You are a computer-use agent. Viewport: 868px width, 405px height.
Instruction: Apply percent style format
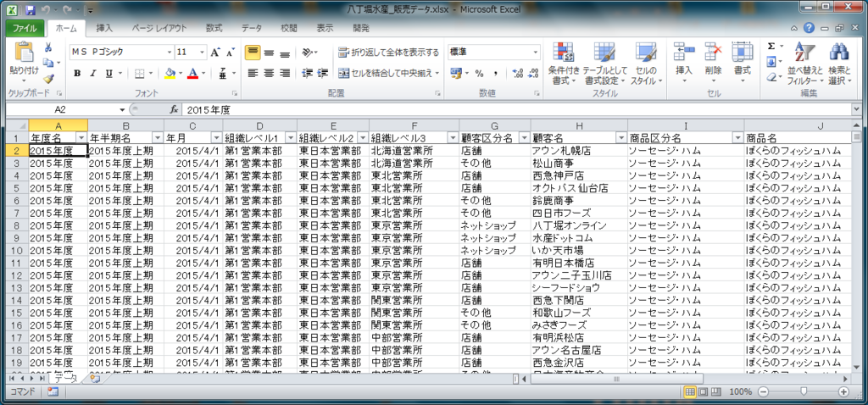[480, 73]
